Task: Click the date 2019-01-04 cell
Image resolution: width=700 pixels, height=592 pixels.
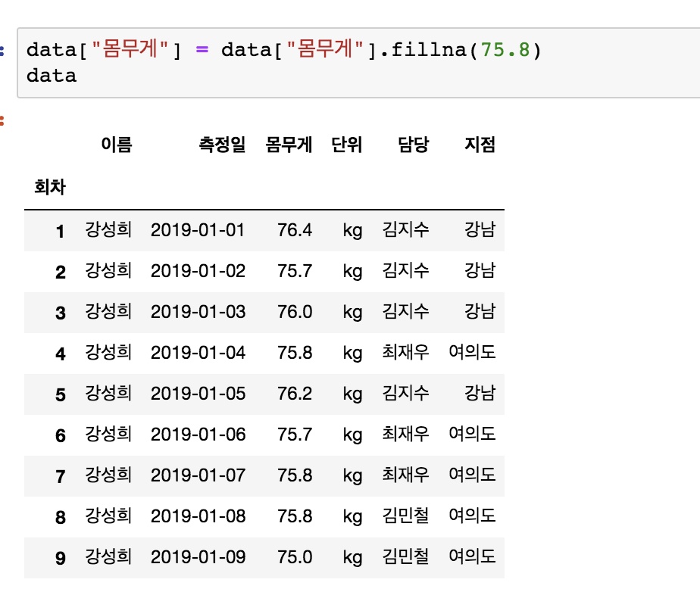Action: [x=199, y=353]
